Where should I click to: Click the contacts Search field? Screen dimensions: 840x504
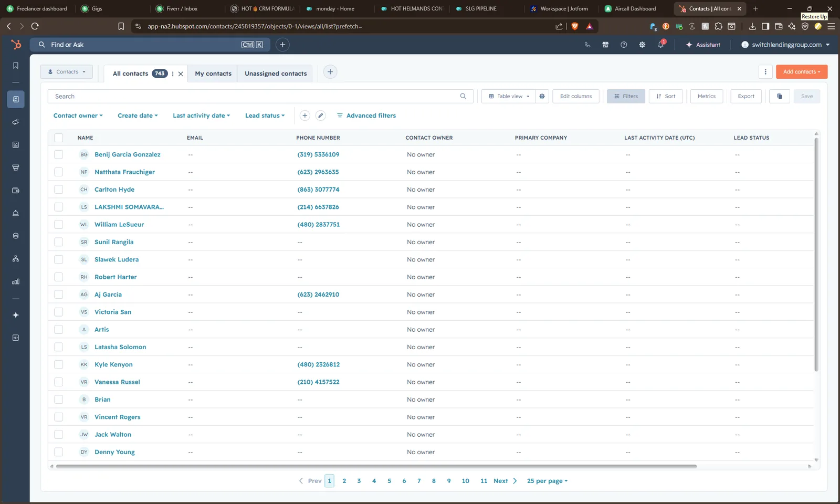coord(260,96)
